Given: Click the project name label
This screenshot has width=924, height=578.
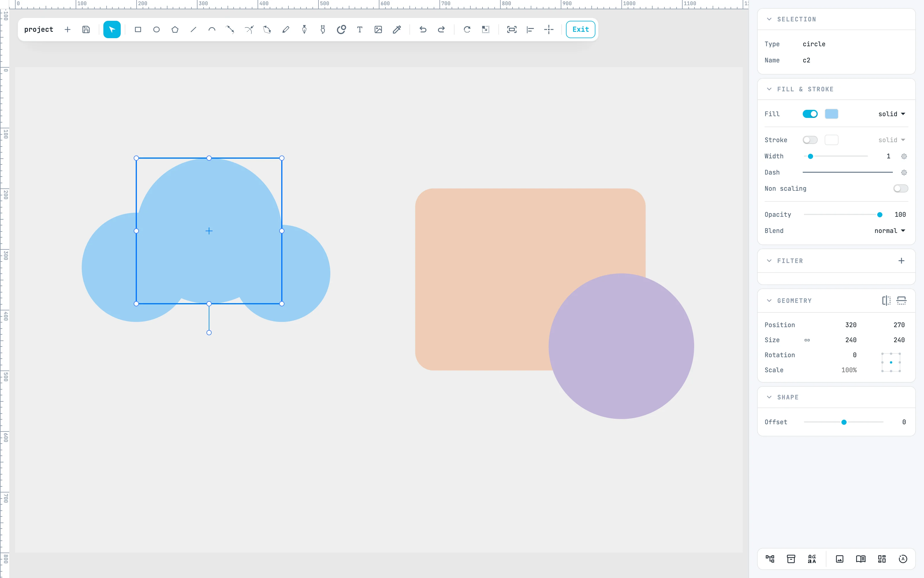Looking at the screenshot, I should (39, 29).
